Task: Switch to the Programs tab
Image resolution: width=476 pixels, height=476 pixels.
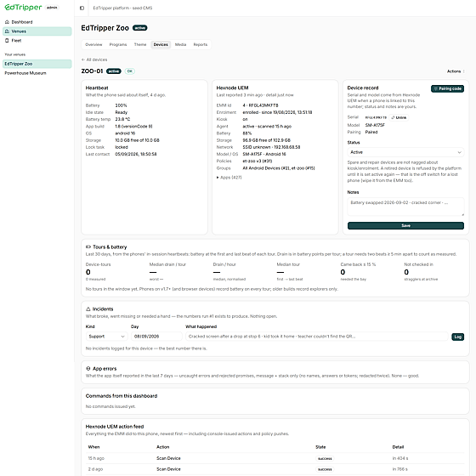Action: click(x=118, y=44)
